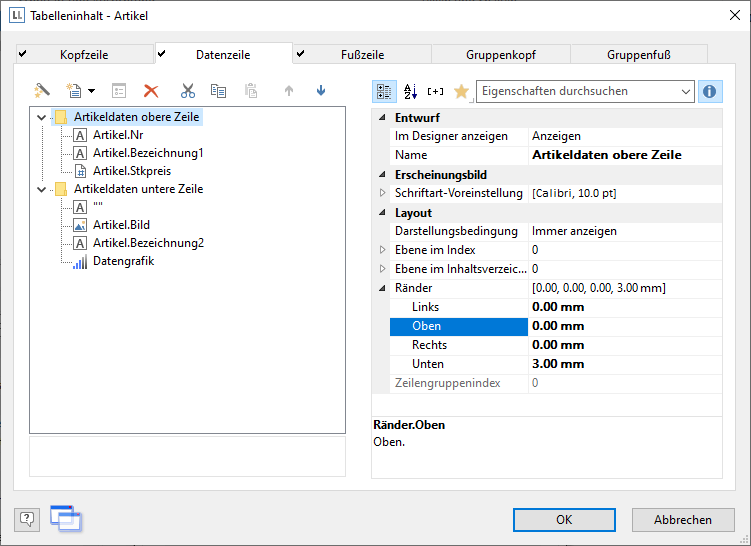Click the magic wand format icon
The width and height of the screenshot is (751, 546).
(42, 91)
